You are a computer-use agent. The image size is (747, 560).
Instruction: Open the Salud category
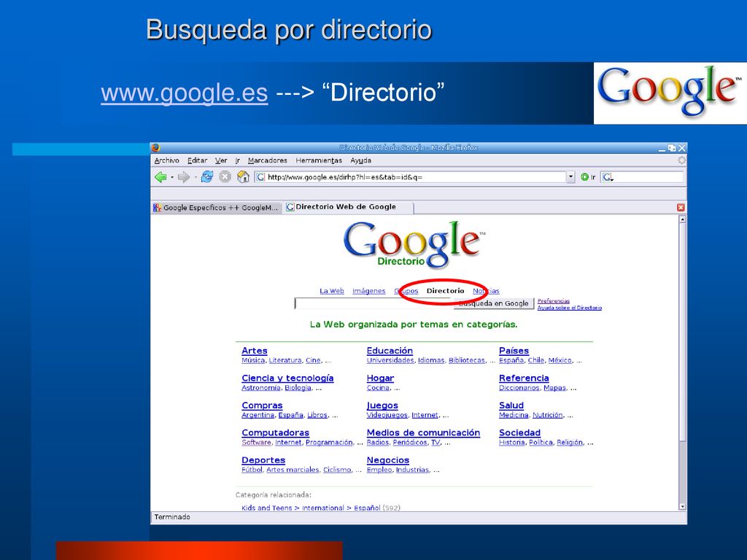(x=511, y=405)
